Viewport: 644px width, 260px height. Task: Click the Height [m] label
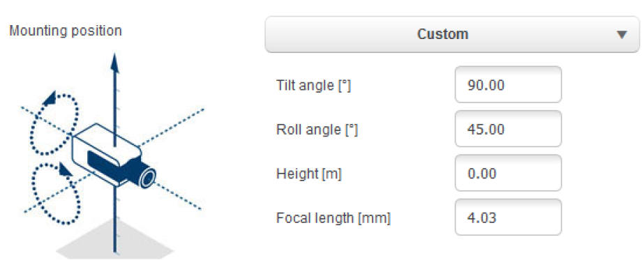pos(309,174)
